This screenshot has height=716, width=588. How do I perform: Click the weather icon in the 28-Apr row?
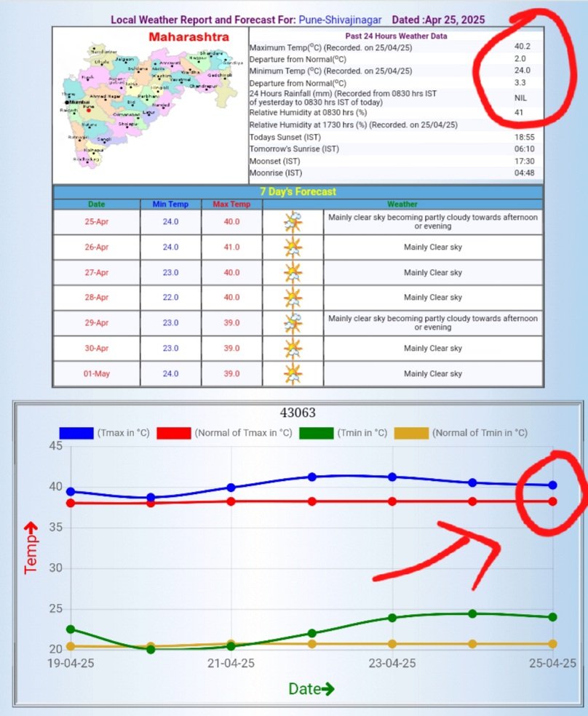point(293,298)
